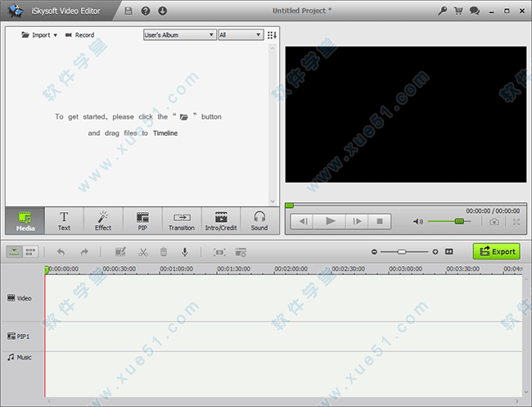Click the 00:02:30:00 timeline ruler mark
Image resolution: width=532 pixels, height=407 pixels.
349,269
